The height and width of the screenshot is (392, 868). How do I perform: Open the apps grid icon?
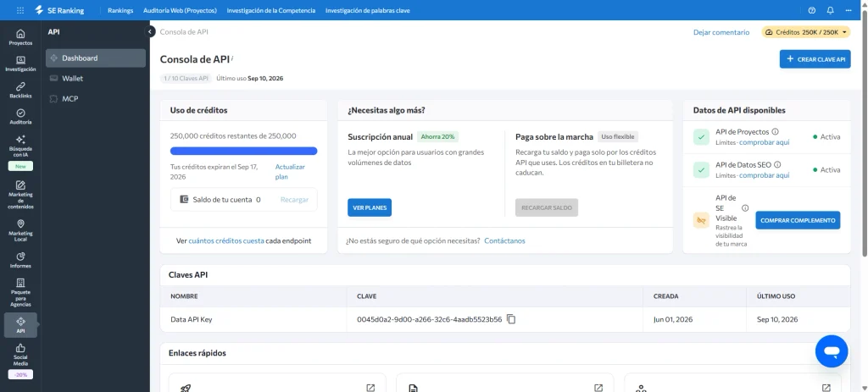(20, 10)
